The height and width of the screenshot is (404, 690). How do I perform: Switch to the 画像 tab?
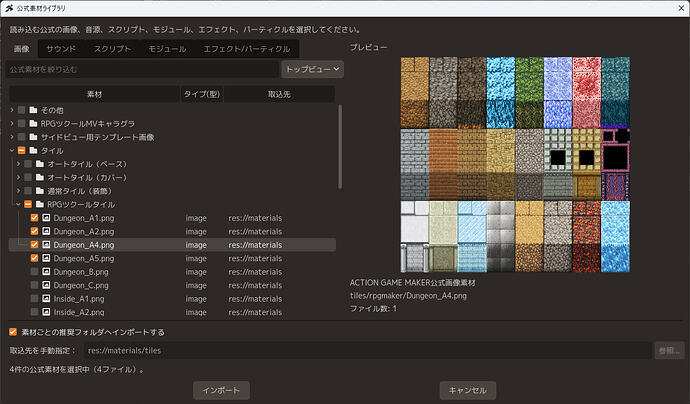[22, 49]
